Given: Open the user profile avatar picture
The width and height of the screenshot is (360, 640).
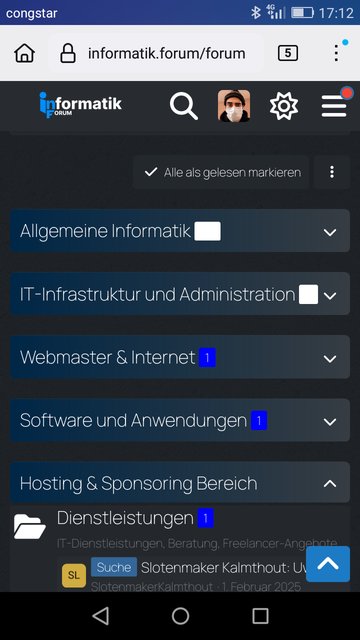Looking at the screenshot, I should point(234,106).
